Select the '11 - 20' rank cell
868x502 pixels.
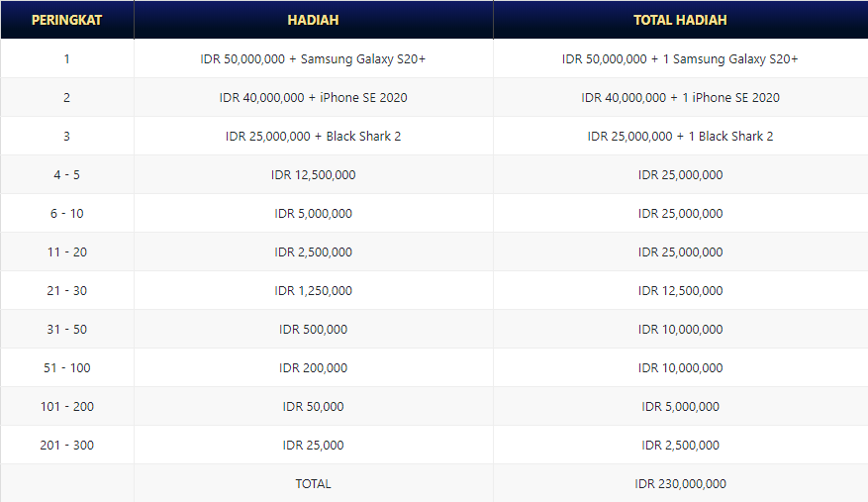click(67, 252)
